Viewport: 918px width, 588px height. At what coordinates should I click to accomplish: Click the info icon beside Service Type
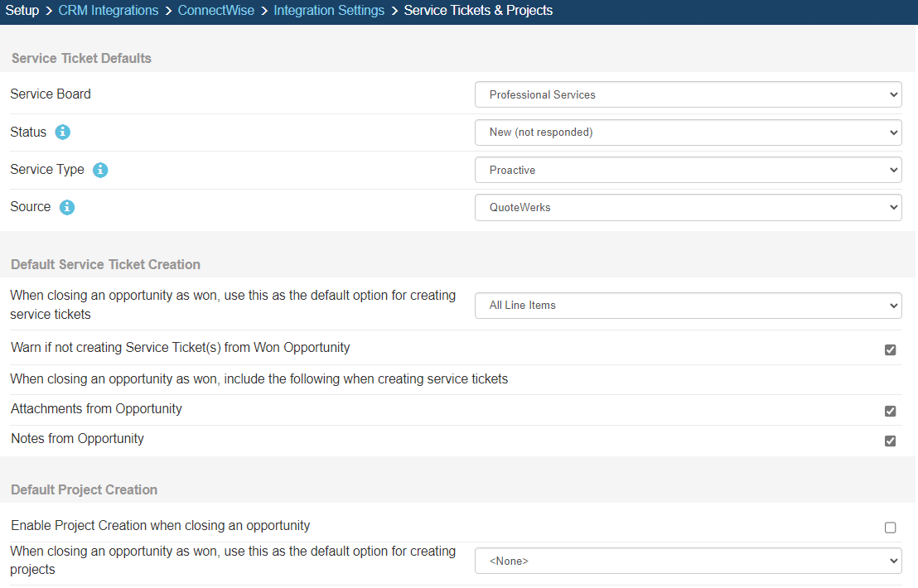tap(100, 170)
